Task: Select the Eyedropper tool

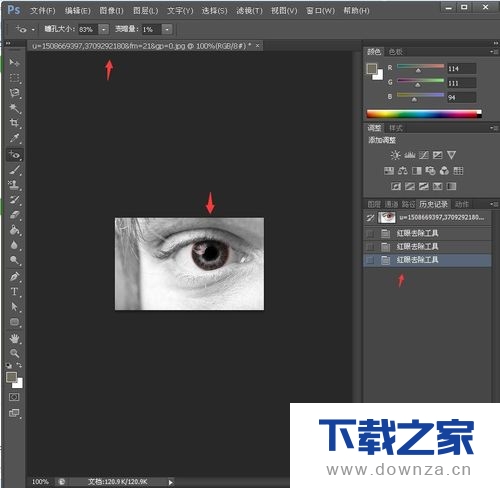Action: (x=14, y=138)
